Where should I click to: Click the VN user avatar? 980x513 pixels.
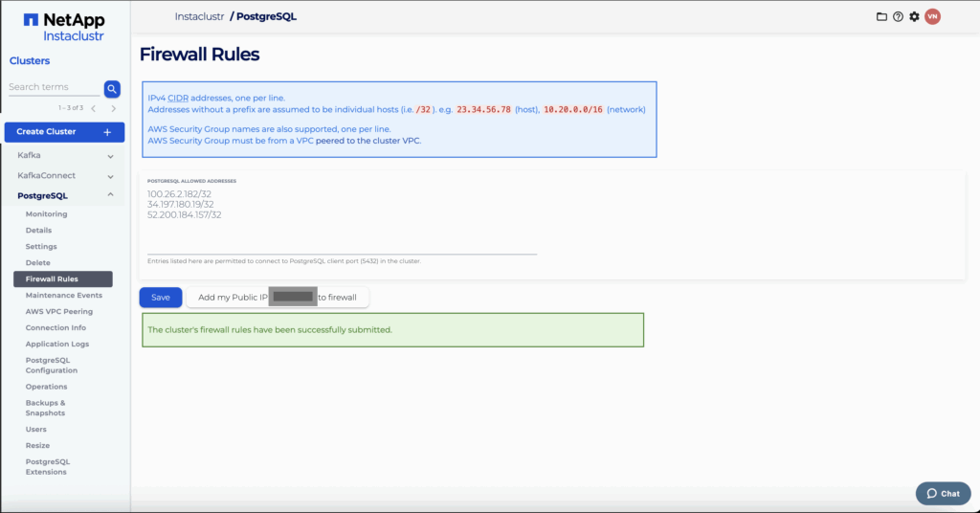point(932,16)
